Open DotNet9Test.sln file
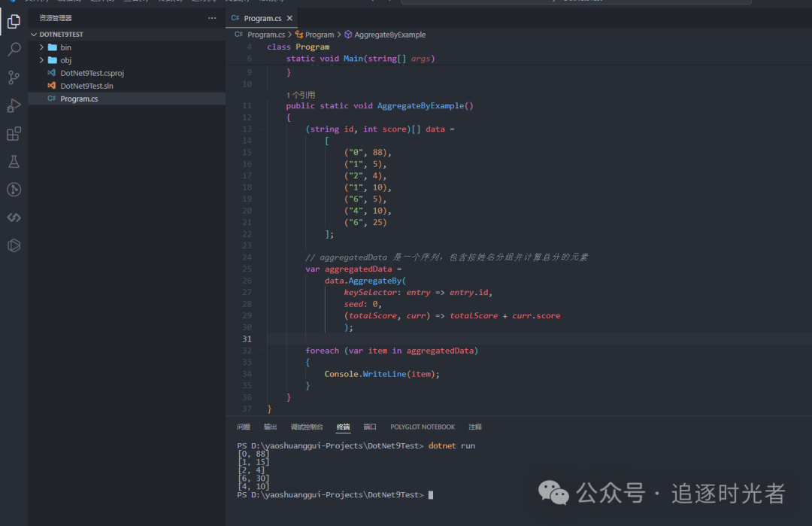 pos(86,86)
